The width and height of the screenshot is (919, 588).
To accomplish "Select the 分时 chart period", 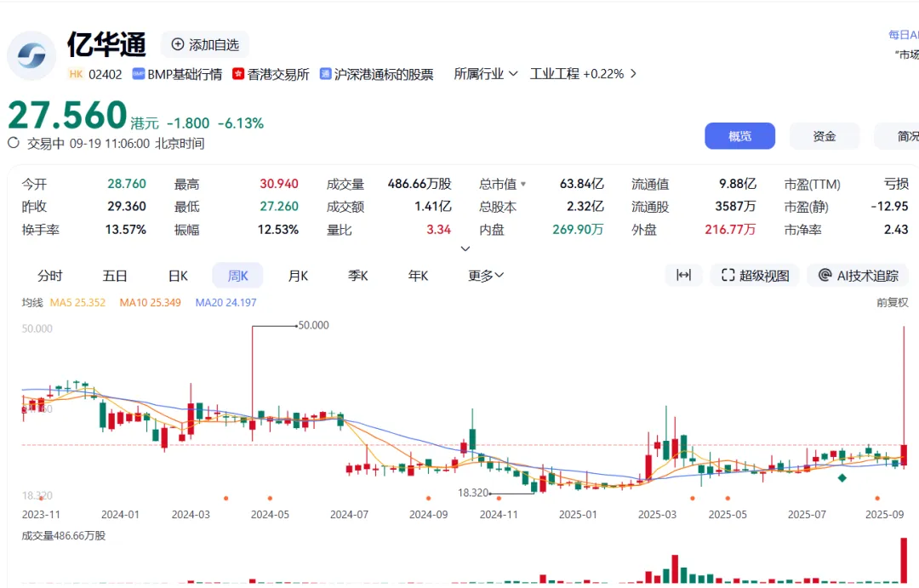I will (x=50, y=276).
